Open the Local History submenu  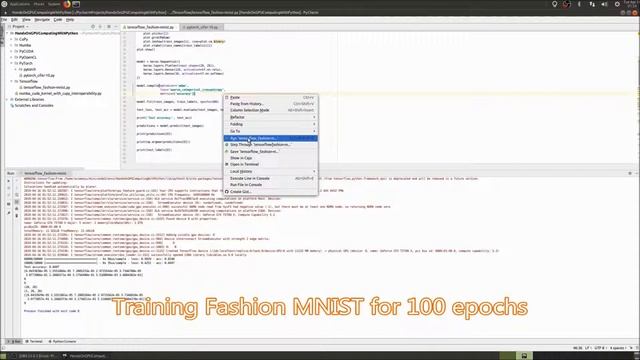[271, 171]
